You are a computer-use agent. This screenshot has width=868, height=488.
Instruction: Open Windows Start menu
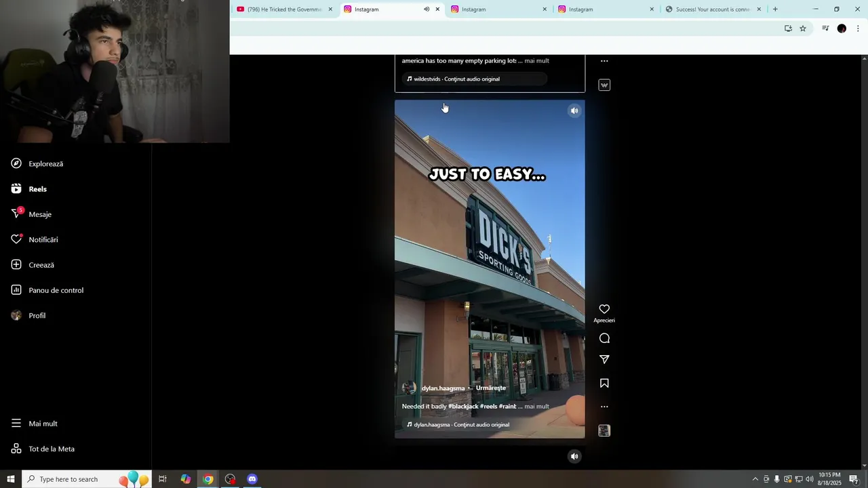pos(11,479)
